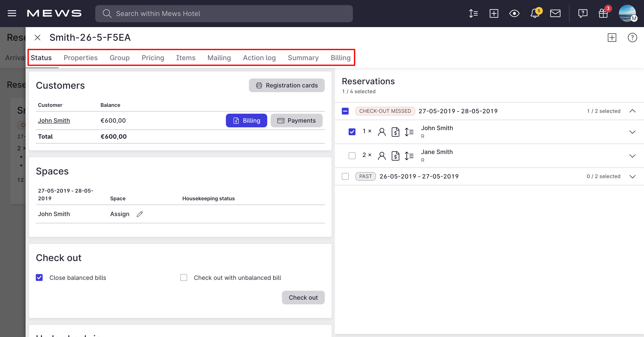Image resolution: width=644 pixels, height=337 pixels.
Task: Click the eye icon in top bar
Action: (x=514, y=13)
